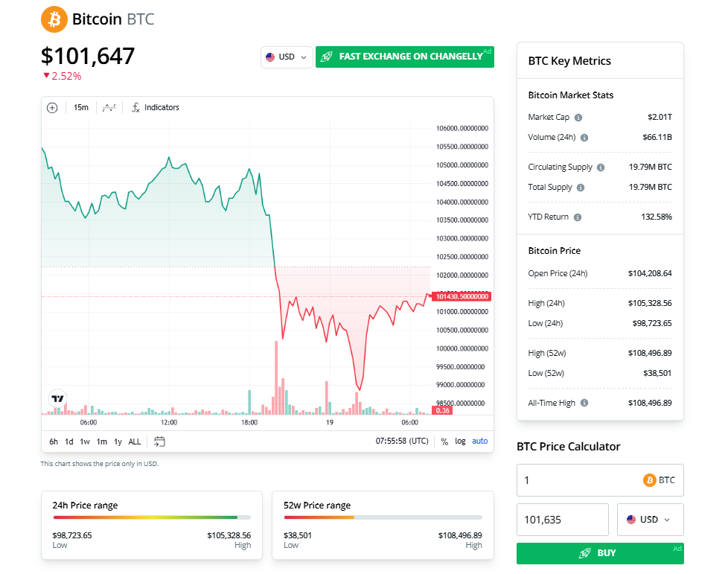The width and height of the screenshot is (728, 574).
Task: Select the 1d time range
Action: pos(69,441)
